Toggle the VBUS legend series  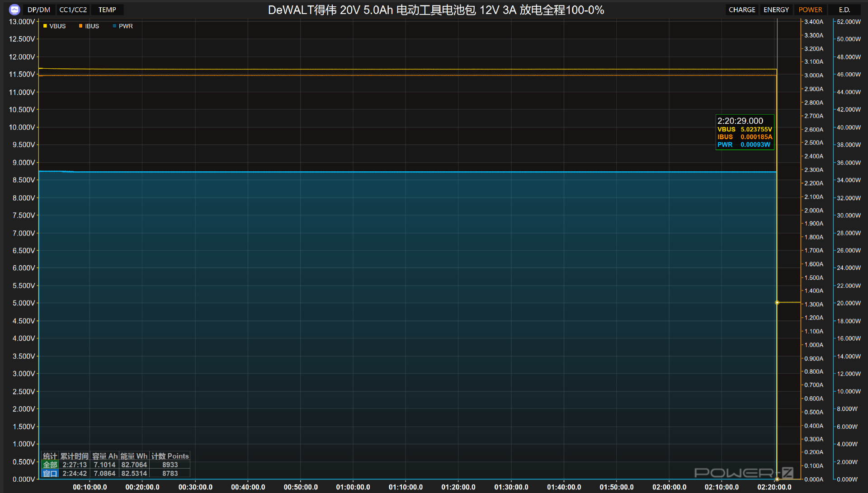54,26
